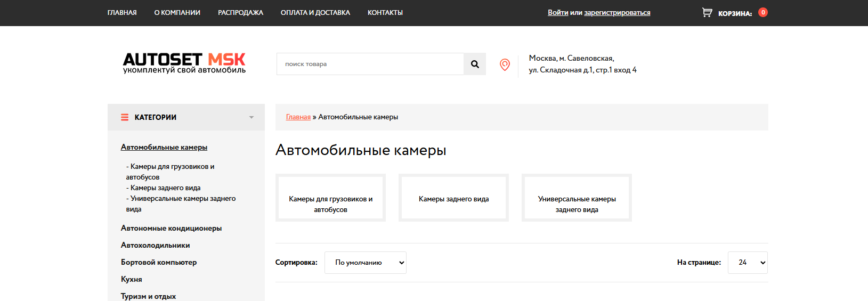The width and height of the screenshot is (868, 301).
Task: Open КОНТАКТЫ menu item
Action: click(385, 13)
